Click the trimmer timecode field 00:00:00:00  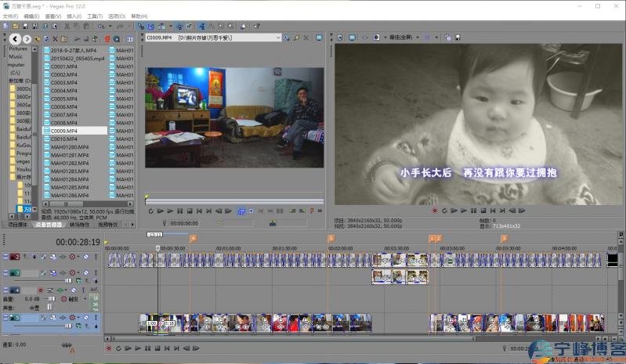pyautogui.click(x=184, y=223)
